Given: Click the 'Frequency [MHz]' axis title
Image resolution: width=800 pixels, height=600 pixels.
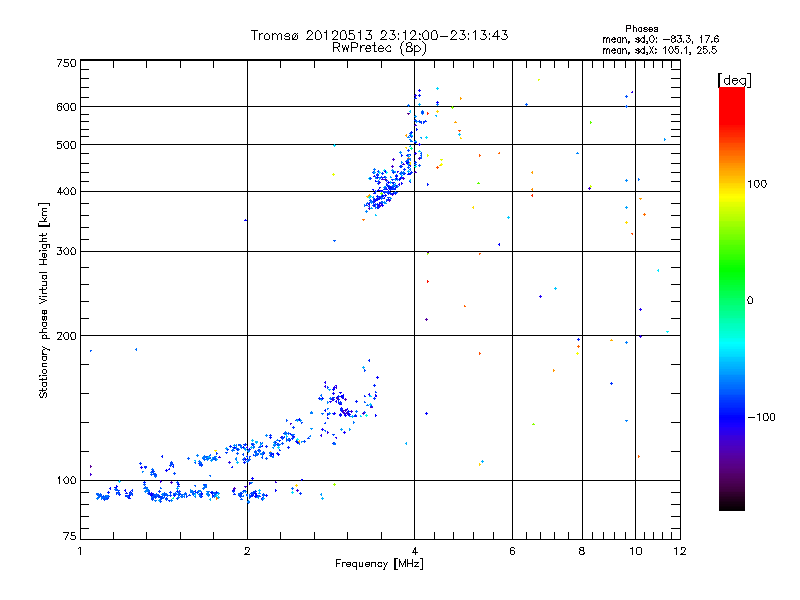Looking at the screenshot, I should pyautogui.click(x=379, y=564).
